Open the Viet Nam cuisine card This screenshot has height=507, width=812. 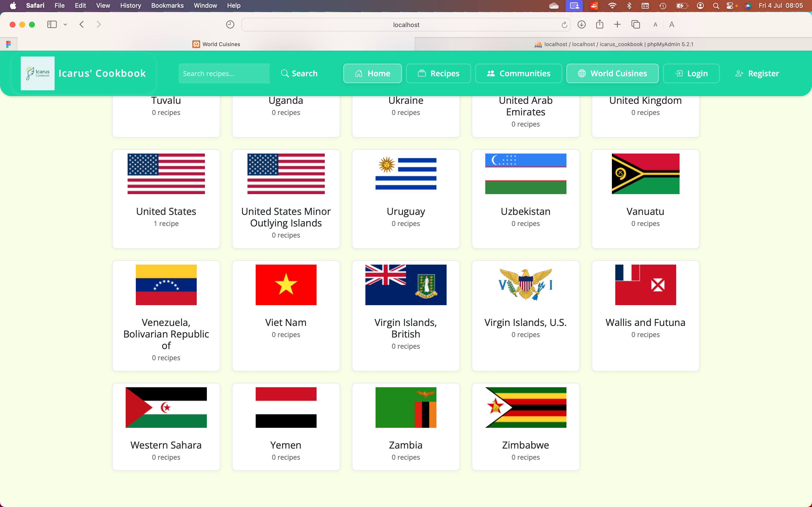click(x=286, y=315)
